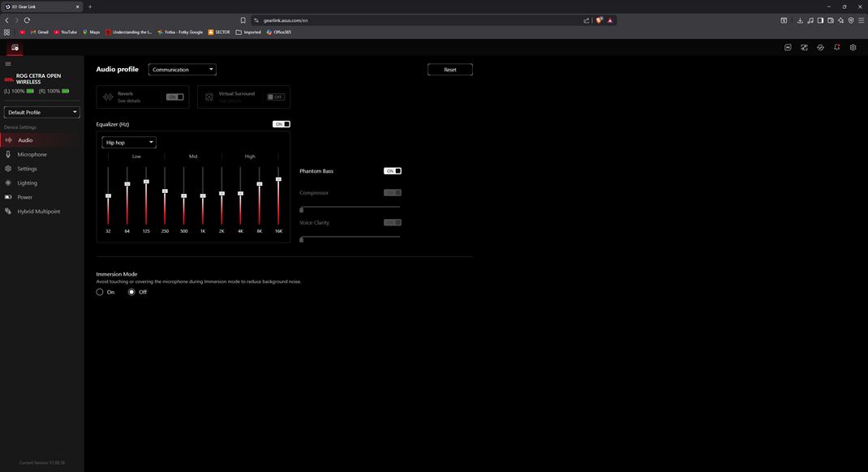
Task: Toggle the browser sidebar panel icon
Action: (820, 20)
